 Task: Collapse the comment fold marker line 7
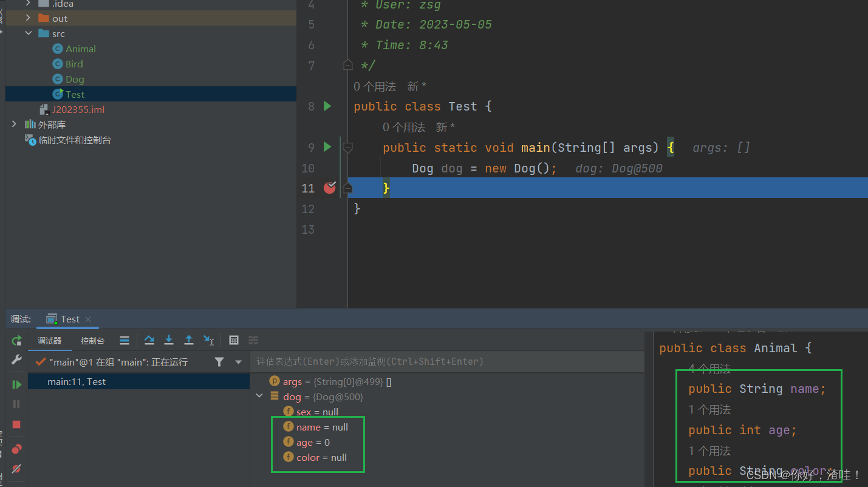click(347, 65)
